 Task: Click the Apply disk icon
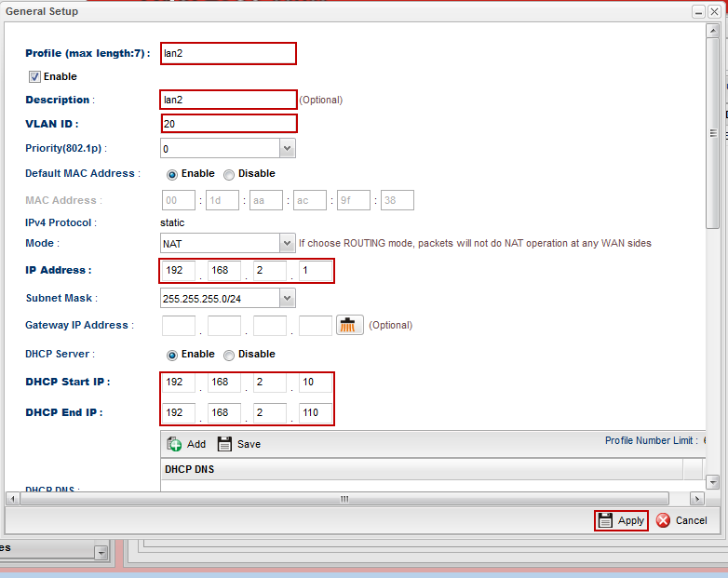(605, 520)
